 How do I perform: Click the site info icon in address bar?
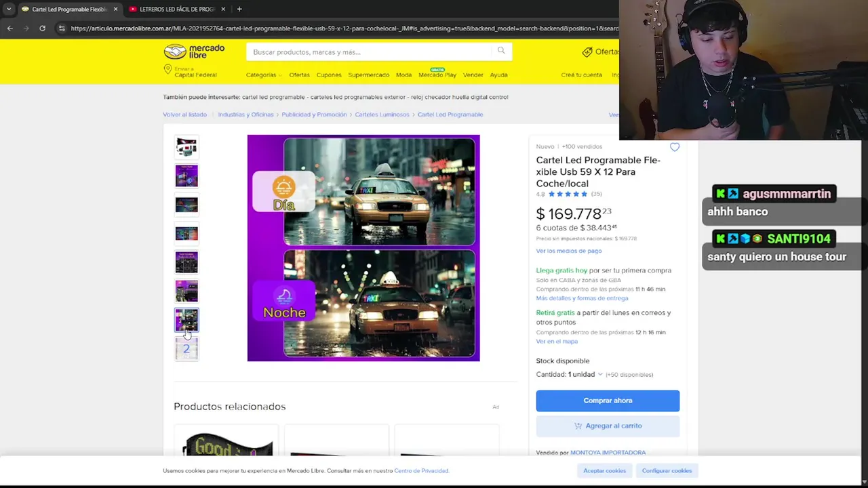coord(62,28)
